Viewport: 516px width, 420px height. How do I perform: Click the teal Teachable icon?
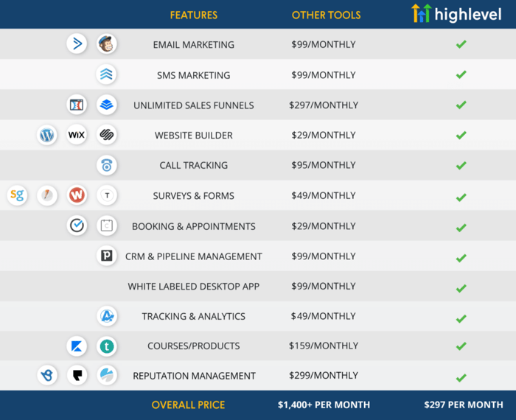click(x=107, y=346)
